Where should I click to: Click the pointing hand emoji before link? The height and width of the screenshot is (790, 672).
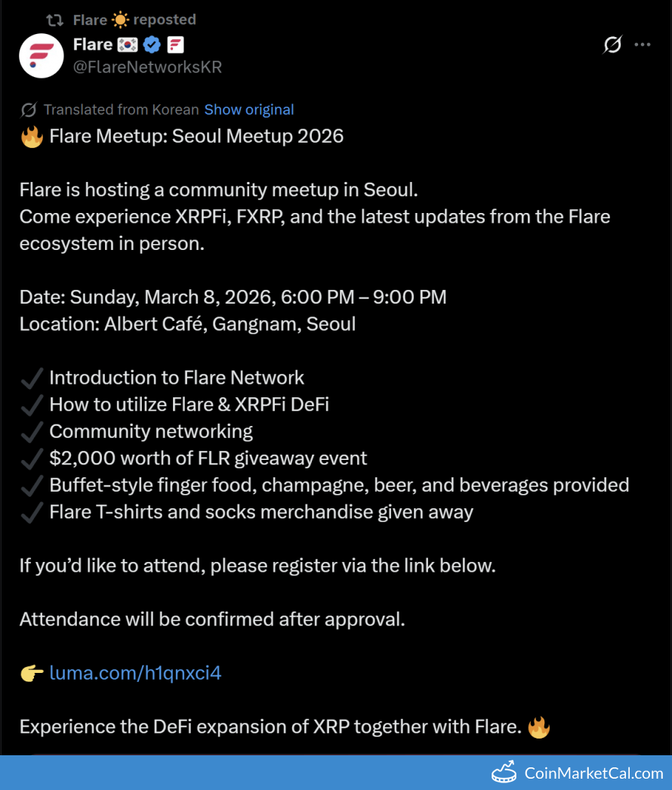click(x=32, y=673)
